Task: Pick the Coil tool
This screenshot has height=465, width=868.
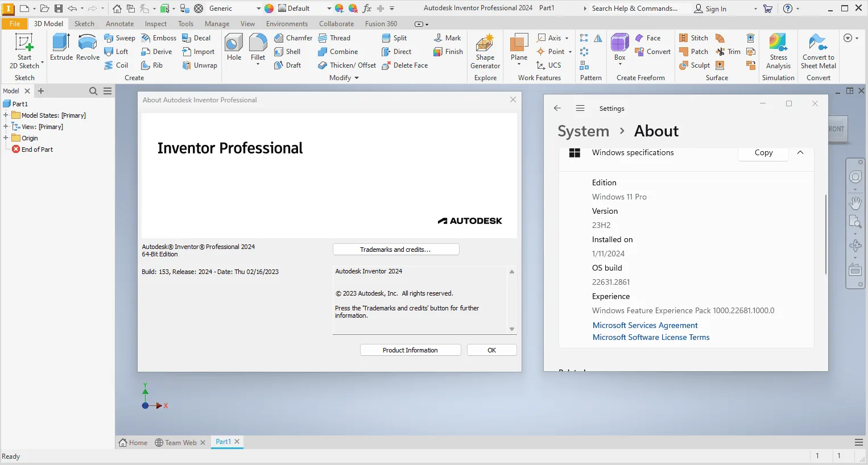Action: pyautogui.click(x=117, y=65)
